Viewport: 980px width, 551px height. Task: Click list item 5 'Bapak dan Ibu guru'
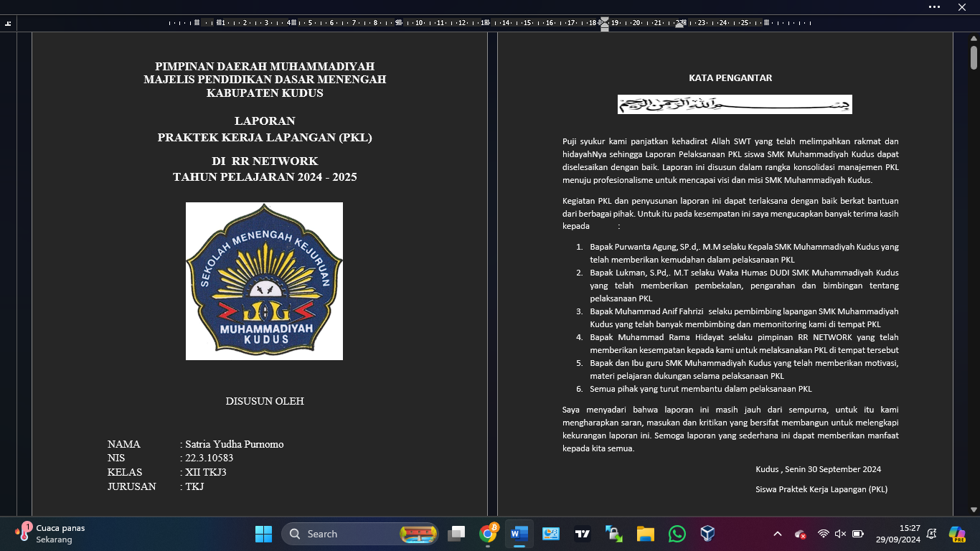744,369
